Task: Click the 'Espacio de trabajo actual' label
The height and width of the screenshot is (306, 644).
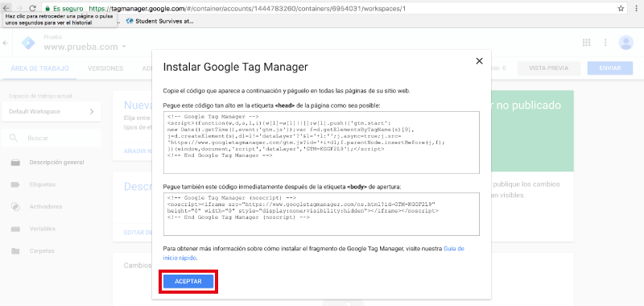Action: [x=40, y=96]
